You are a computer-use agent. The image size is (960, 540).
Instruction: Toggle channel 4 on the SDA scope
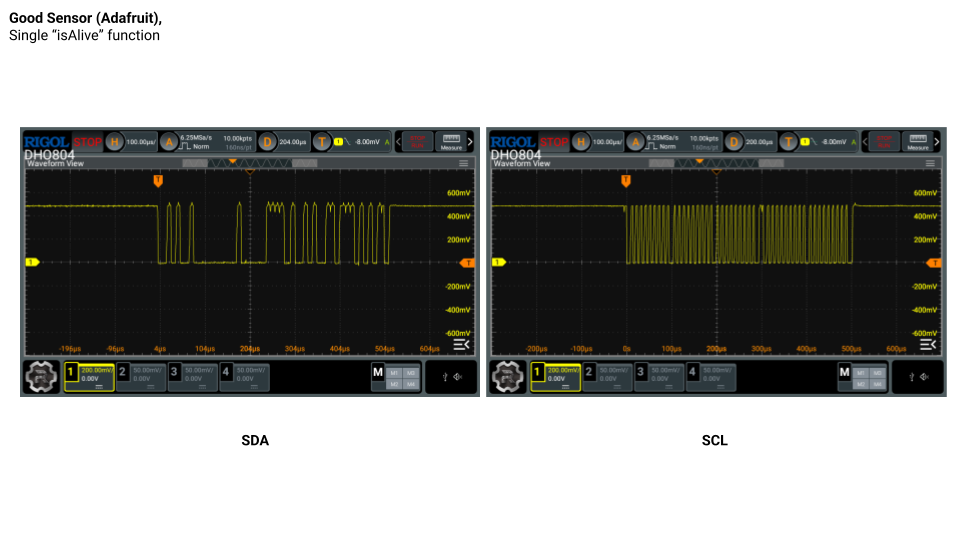[x=244, y=377]
